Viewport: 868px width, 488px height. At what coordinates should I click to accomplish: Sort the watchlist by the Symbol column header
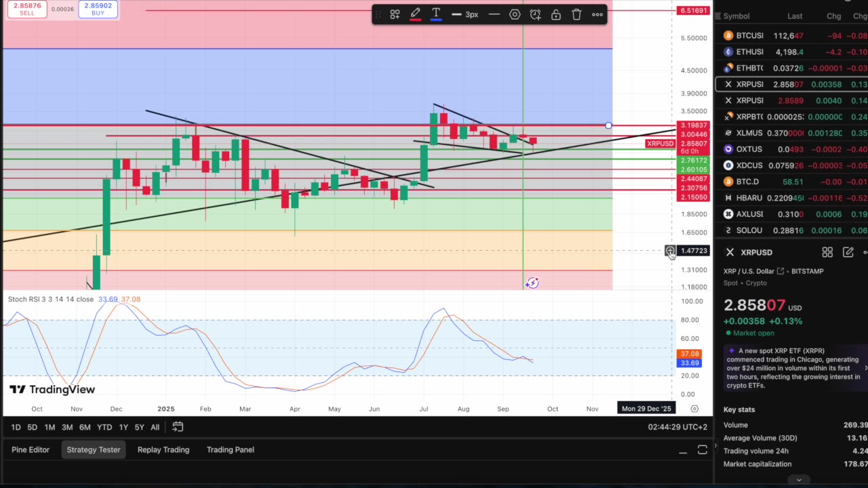(736, 16)
